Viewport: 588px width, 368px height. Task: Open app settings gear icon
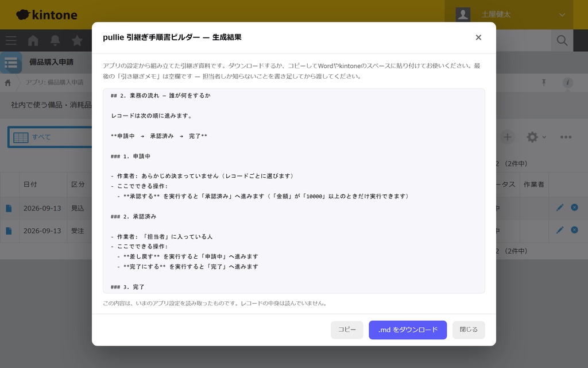[532, 137]
